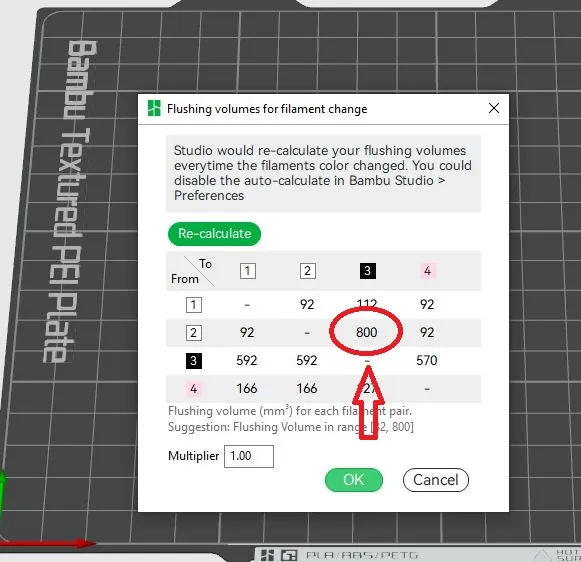This screenshot has width=581, height=562.
Task: Click the 'Flushing volume (mm³) for each' caption
Action: click(290, 411)
